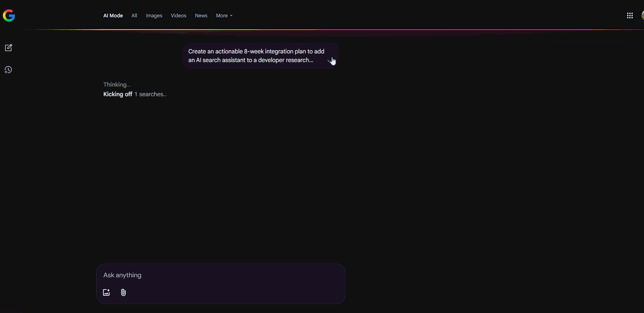
Task: Expand the truncated prompt bubble chevron
Action: [x=330, y=61]
